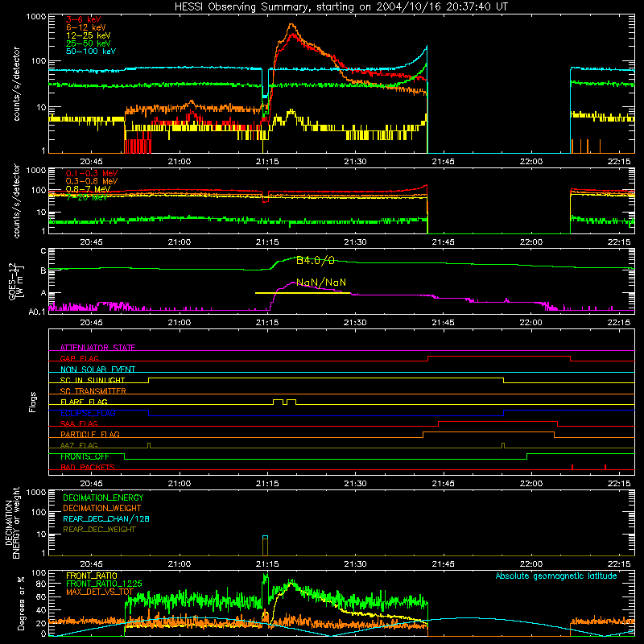Click the orange 6-12 keV flare peak

[x=291, y=25]
